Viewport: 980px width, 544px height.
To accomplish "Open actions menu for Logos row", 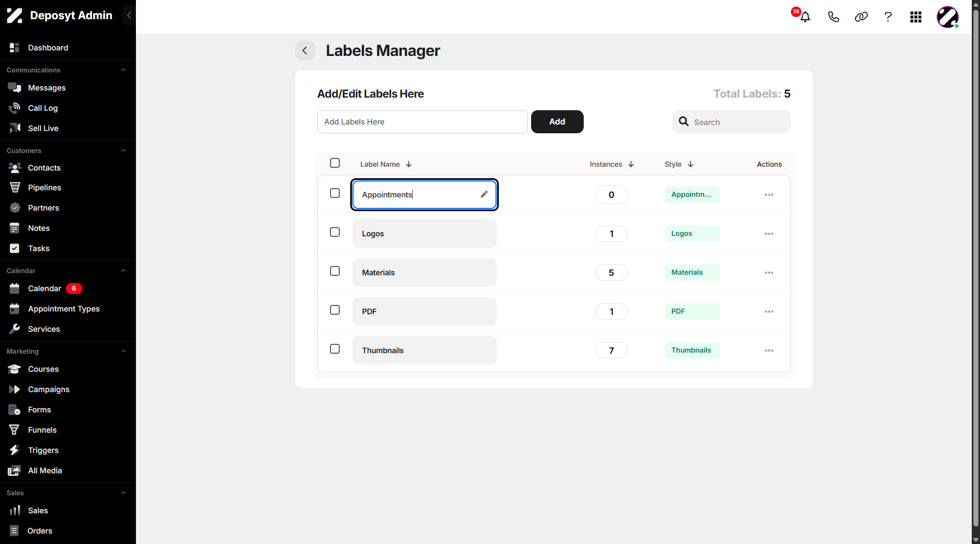I will point(769,234).
